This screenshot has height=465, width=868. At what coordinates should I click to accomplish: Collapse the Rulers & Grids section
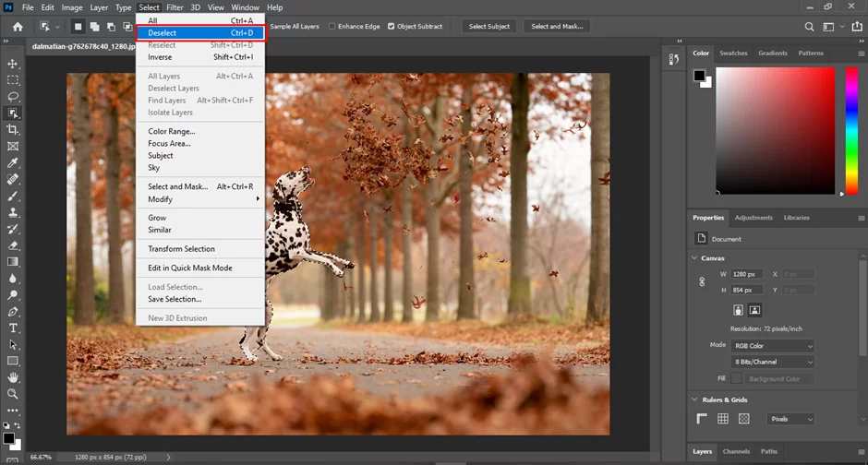tap(694, 399)
